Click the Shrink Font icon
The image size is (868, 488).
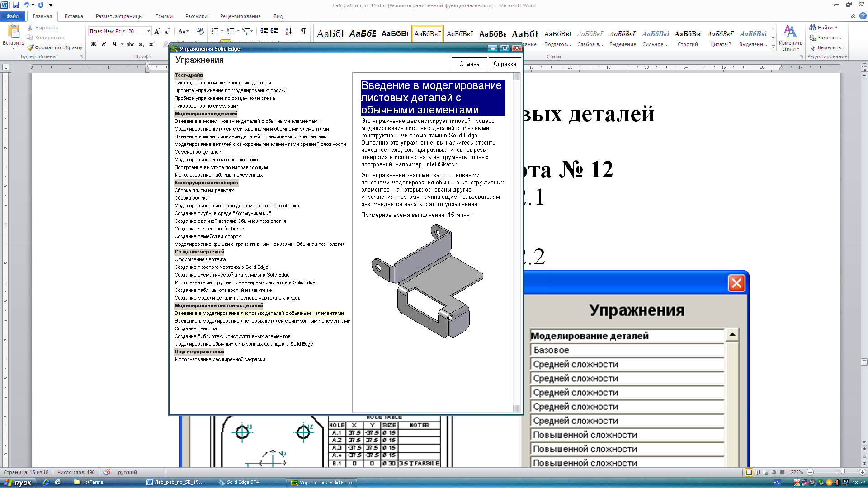(167, 31)
